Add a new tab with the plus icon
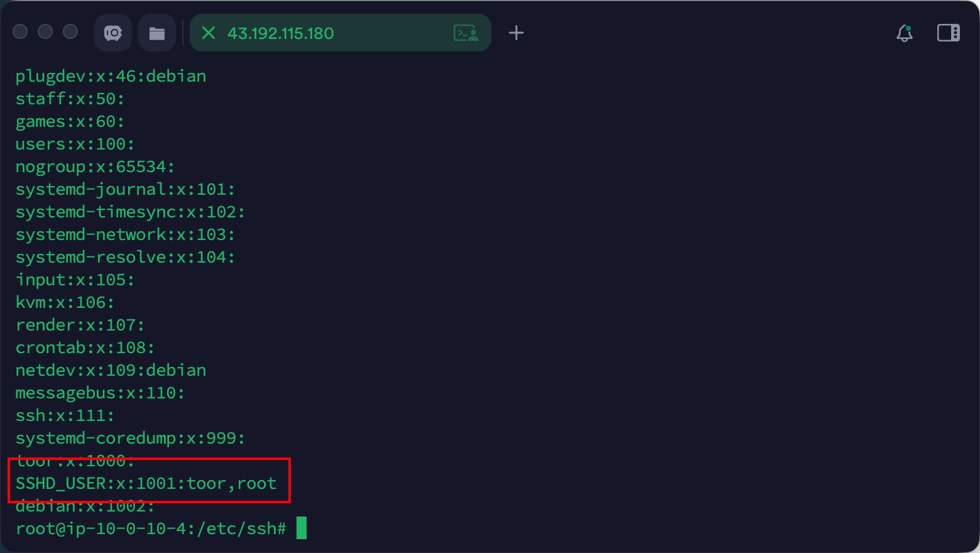This screenshot has height=553, width=980. pyautogui.click(x=516, y=33)
